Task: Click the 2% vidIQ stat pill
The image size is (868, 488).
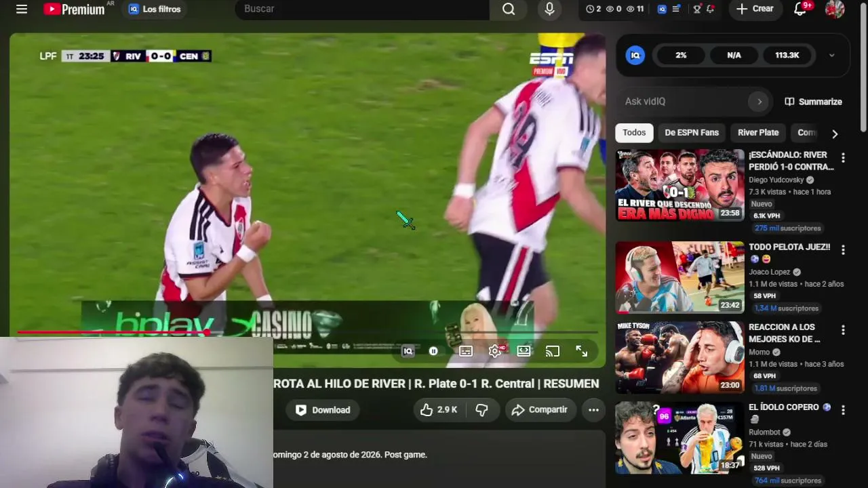Action: click(681, 56)
